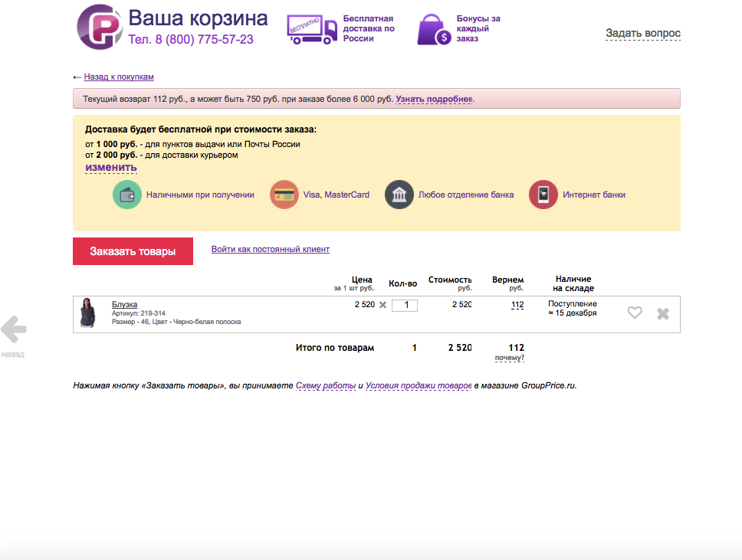Image resolution: width=742 pixels, height=560 pixels.
Task: Click the green wallet cash payment icon
Action: pyautogui.click(x=127, y=195)
